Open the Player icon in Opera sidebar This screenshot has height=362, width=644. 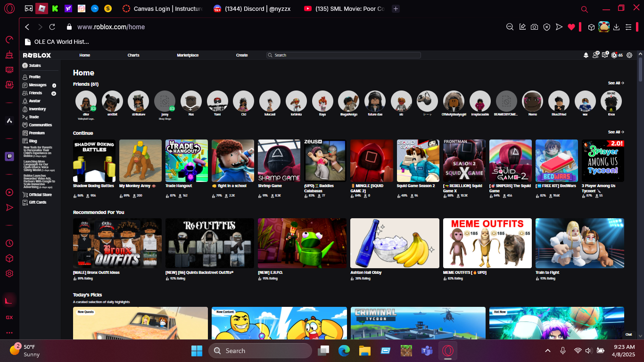pyautogui.click(x=9, y=192)
